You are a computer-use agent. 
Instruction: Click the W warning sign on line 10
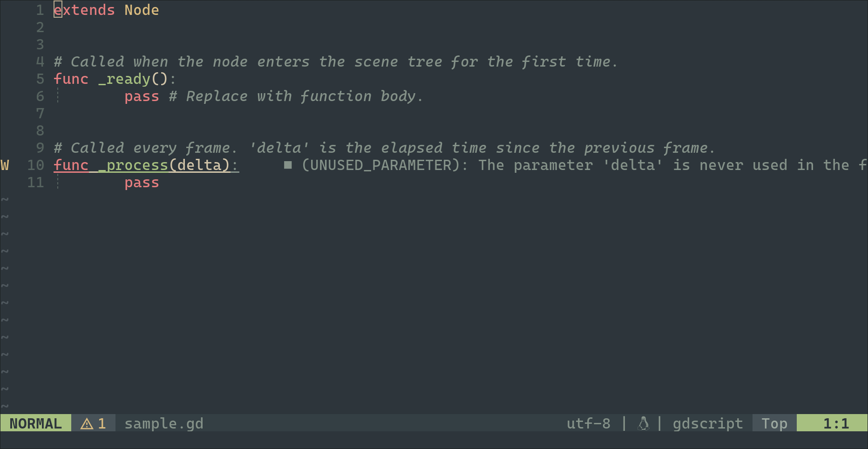(5, 165)
